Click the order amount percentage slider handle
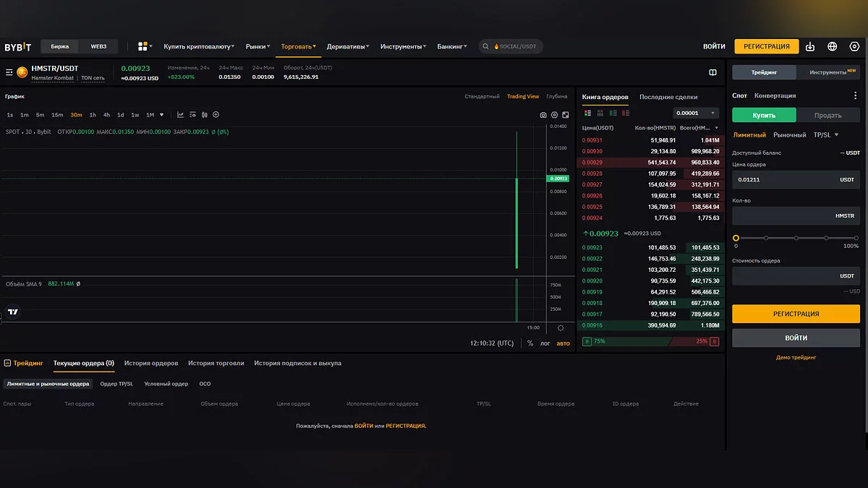868x488 pixels. 736,238
